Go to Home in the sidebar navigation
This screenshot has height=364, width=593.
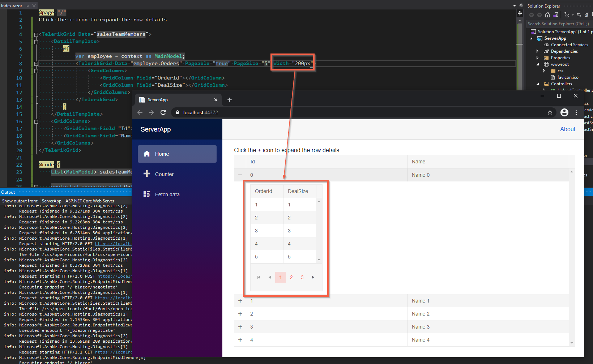177,154
